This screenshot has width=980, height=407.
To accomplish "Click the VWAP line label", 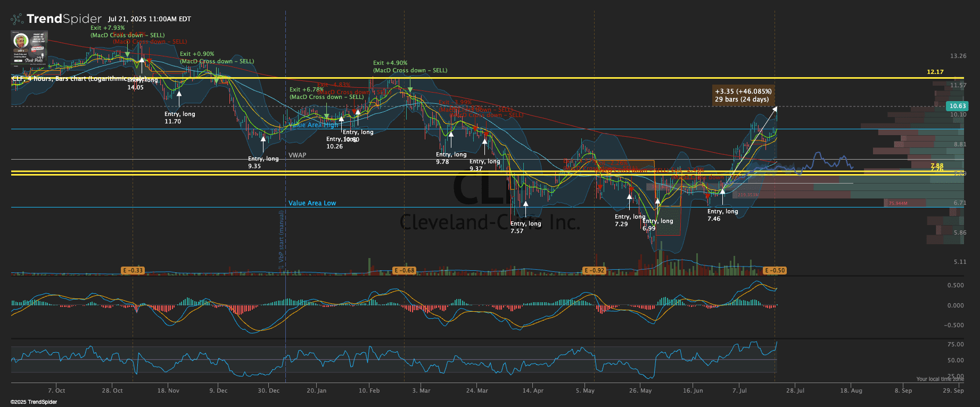I will click(x=298, y=155).
